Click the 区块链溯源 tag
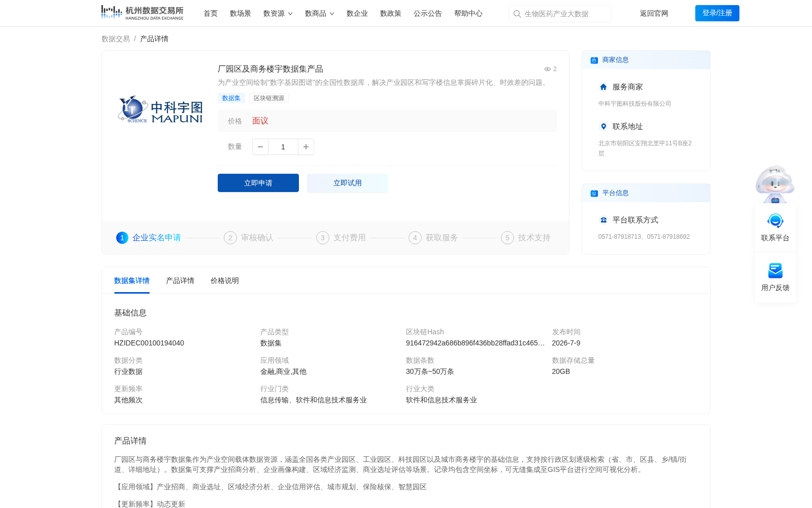Image resolution: width=812 pixels, height=508 pixels. click(269, 98)
